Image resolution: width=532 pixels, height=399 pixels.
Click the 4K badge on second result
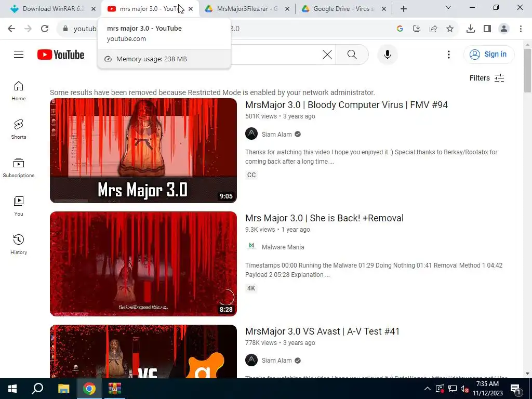(251, 288)
